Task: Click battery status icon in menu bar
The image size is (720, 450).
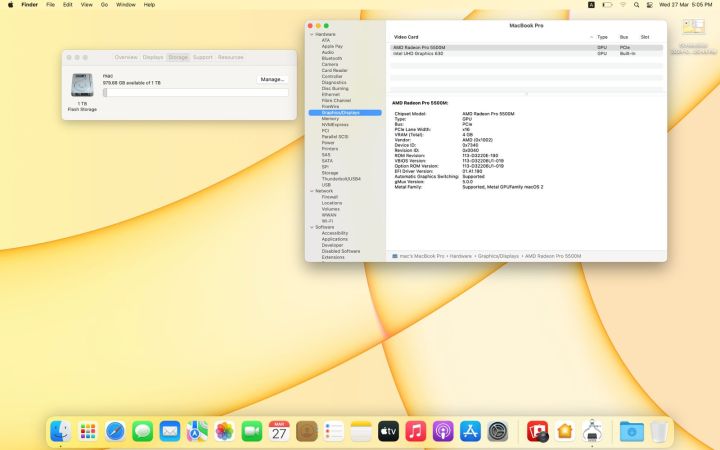Action: 608,5
